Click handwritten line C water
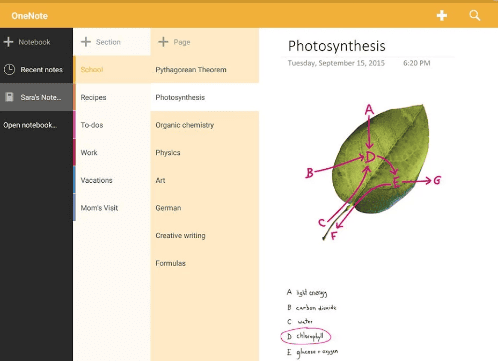 300,321
